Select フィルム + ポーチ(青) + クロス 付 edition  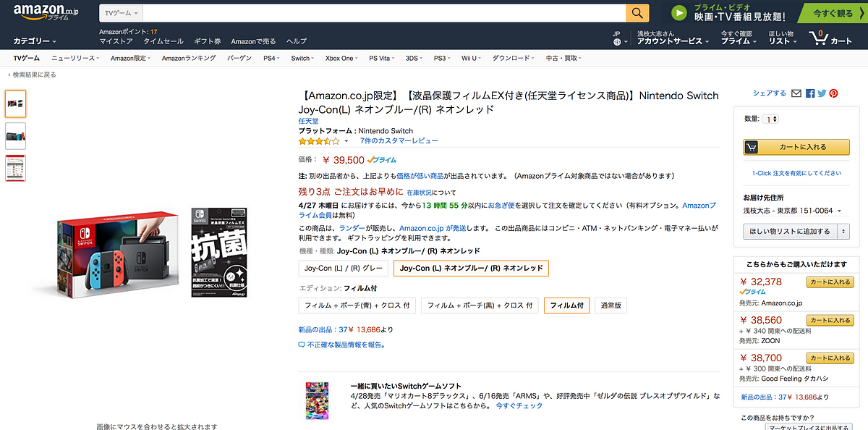click(x=357, y=305)
